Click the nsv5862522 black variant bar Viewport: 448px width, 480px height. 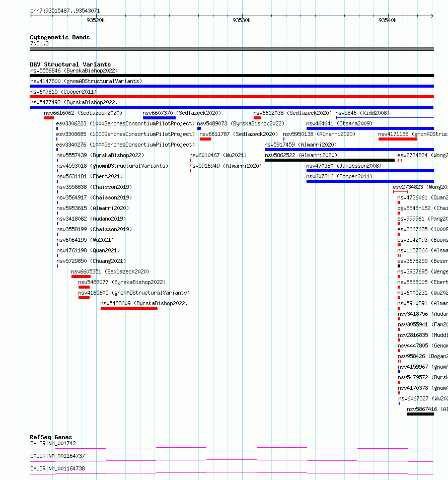coord(330,160)
